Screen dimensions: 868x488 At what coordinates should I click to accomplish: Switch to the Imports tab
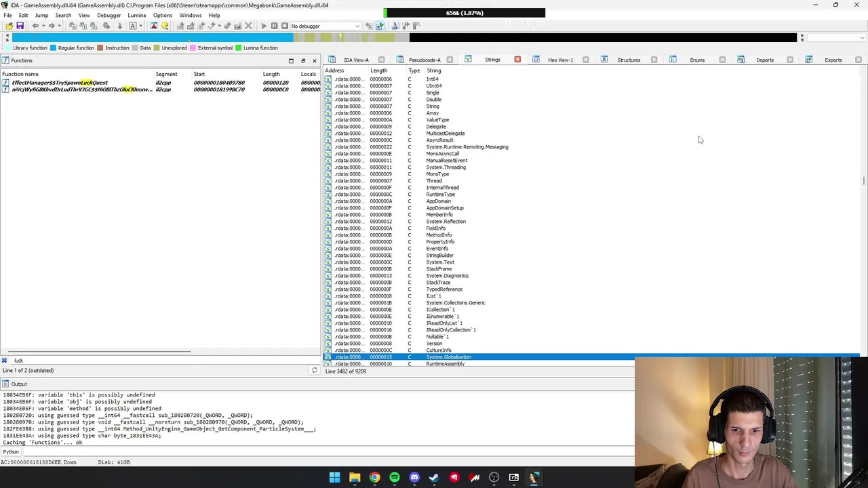click(765, 60)
